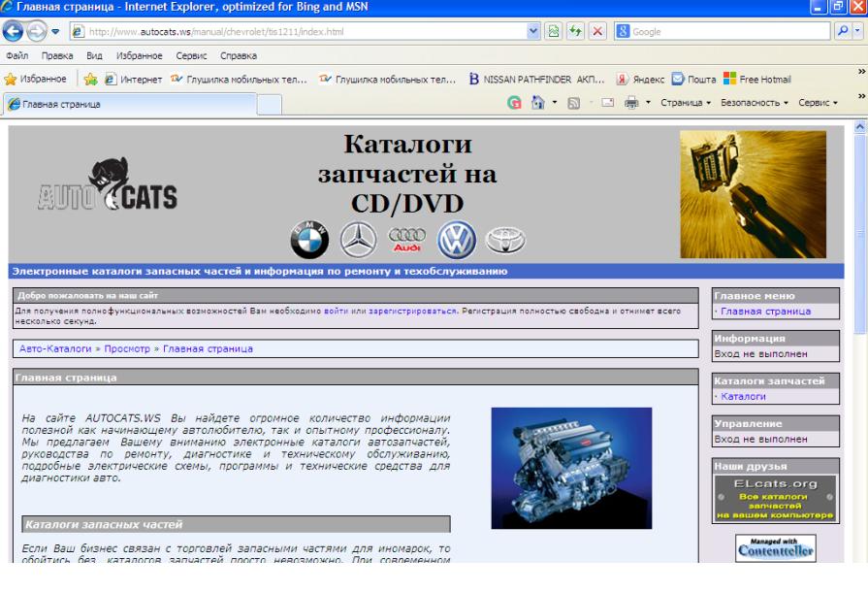Click the page icon inside the address bar
868x593 pixels.
click(x=78, y=32)
